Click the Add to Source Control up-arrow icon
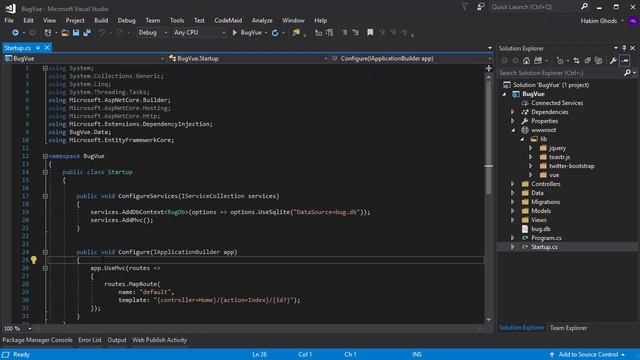The width and height of the screenshot is (640, 360). coord(552,355)
